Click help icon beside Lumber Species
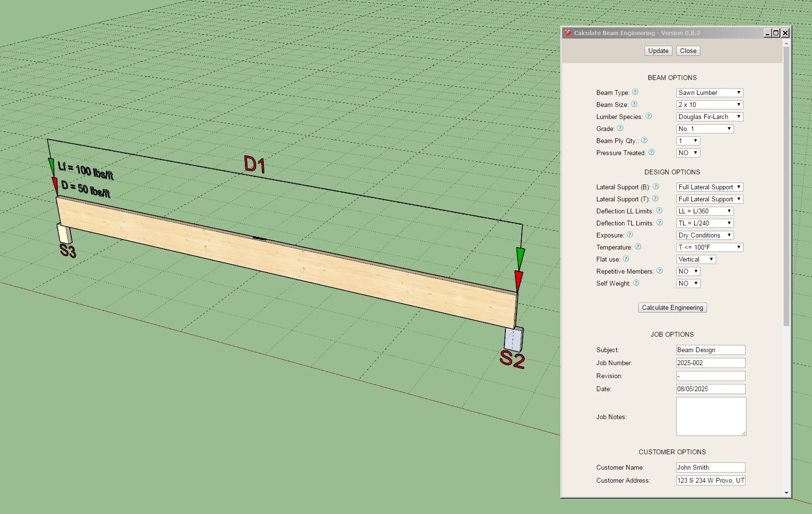This screenshot has width=812, height=514. coord(648,116)
